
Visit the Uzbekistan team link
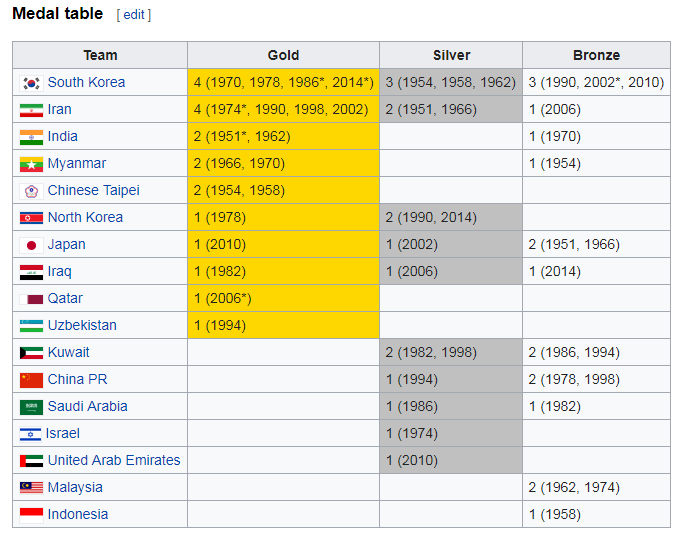82,326
